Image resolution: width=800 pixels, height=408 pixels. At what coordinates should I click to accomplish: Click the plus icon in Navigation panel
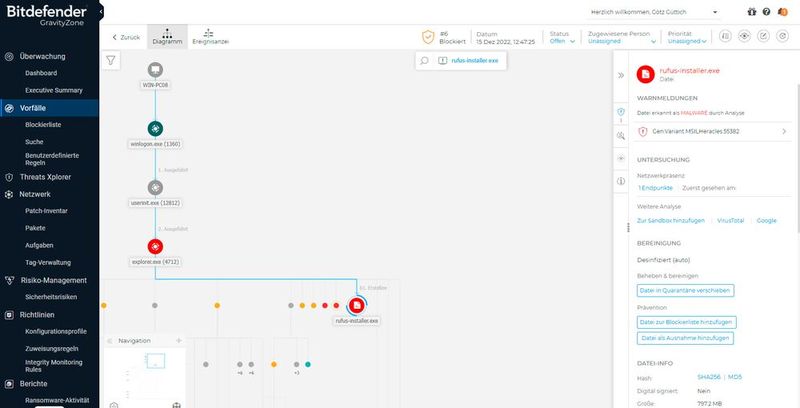coord(179,340)
